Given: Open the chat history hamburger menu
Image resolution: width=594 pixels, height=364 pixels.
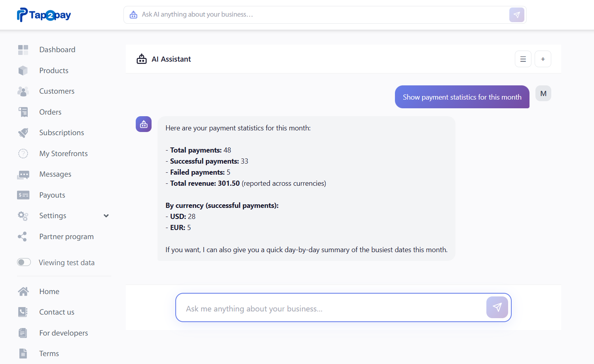Looking at the screenshot, I should click(523, 59).
